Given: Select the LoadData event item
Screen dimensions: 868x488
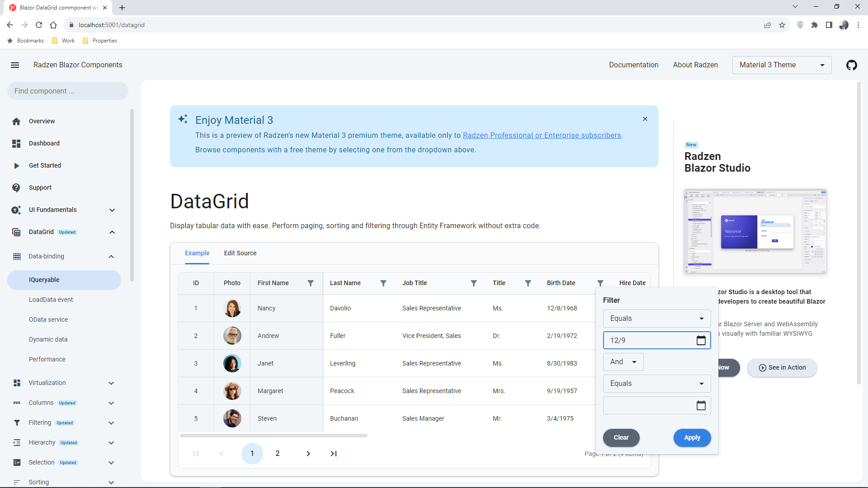Looking at the screenshot, I should 64,300.
